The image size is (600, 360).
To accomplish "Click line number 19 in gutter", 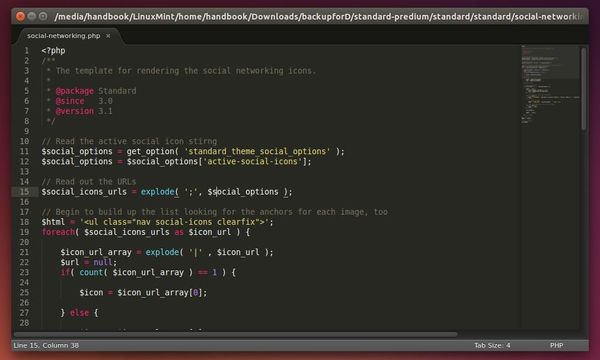I will (24, 232).
